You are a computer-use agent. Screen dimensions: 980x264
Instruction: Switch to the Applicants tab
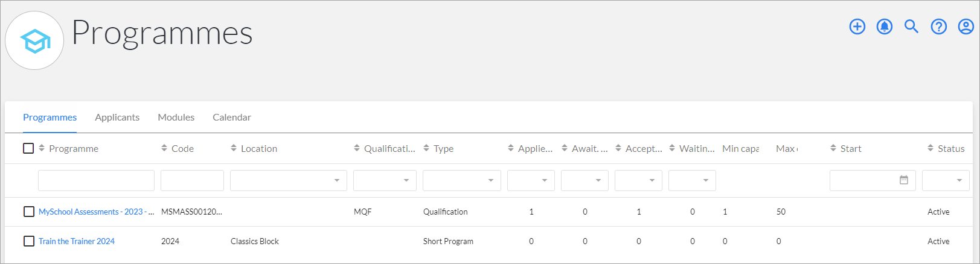coord(117,117)
